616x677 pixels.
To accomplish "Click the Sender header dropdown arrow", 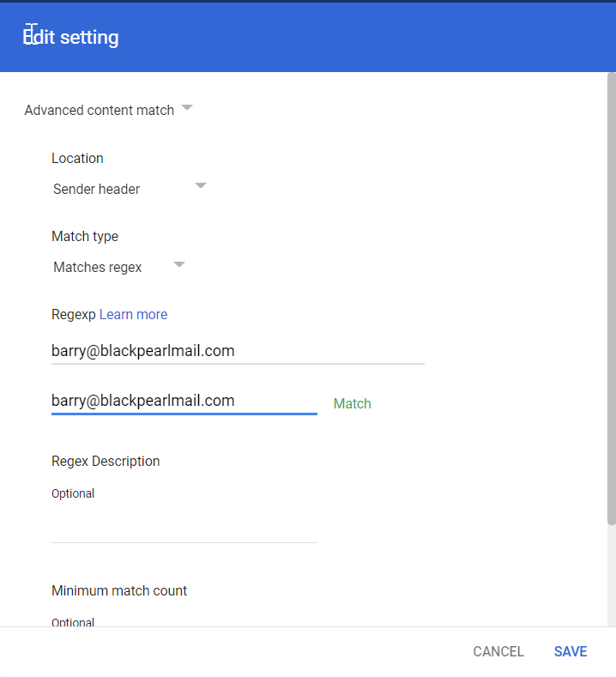I will coord(201,185).
